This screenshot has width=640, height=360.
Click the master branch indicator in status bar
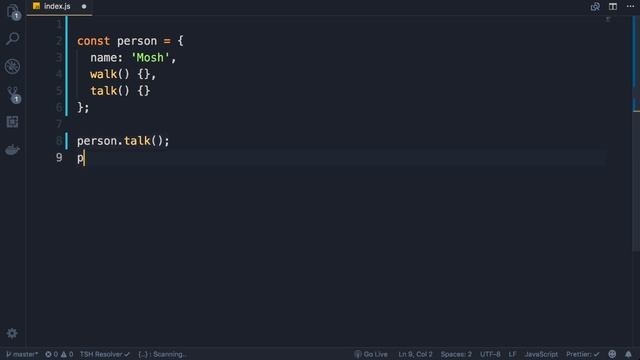click(x=22, y=354)
